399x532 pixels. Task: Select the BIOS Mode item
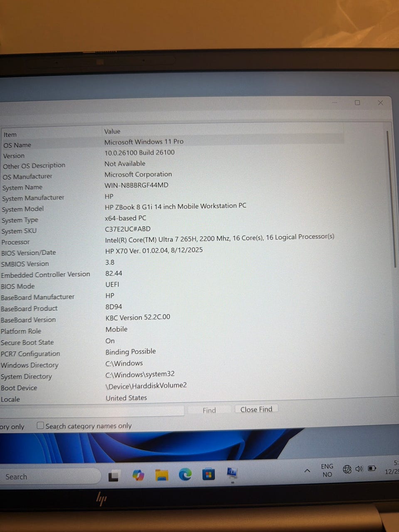click(x=17, y=286)
